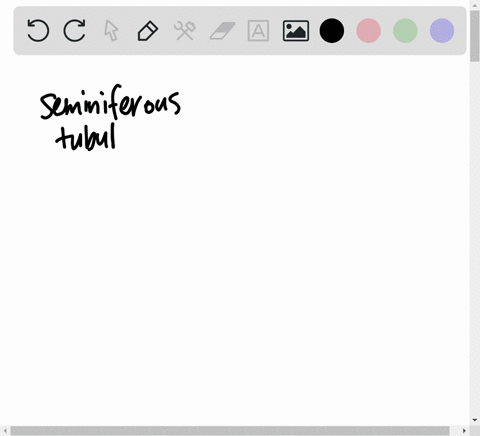This screenshot has height=436, width=480.
Task: Click the scroll right arrow
Action: 464,431
